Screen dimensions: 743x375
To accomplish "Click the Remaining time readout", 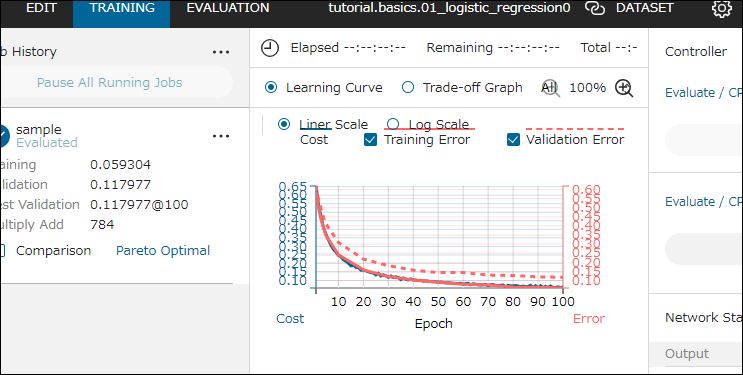I will (493, 48).
